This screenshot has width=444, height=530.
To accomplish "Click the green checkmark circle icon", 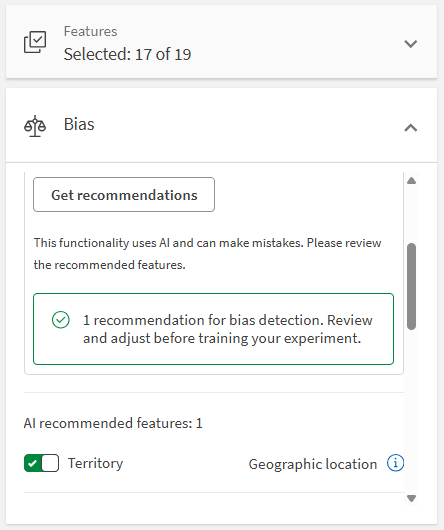I will click(x=61, y=320).
